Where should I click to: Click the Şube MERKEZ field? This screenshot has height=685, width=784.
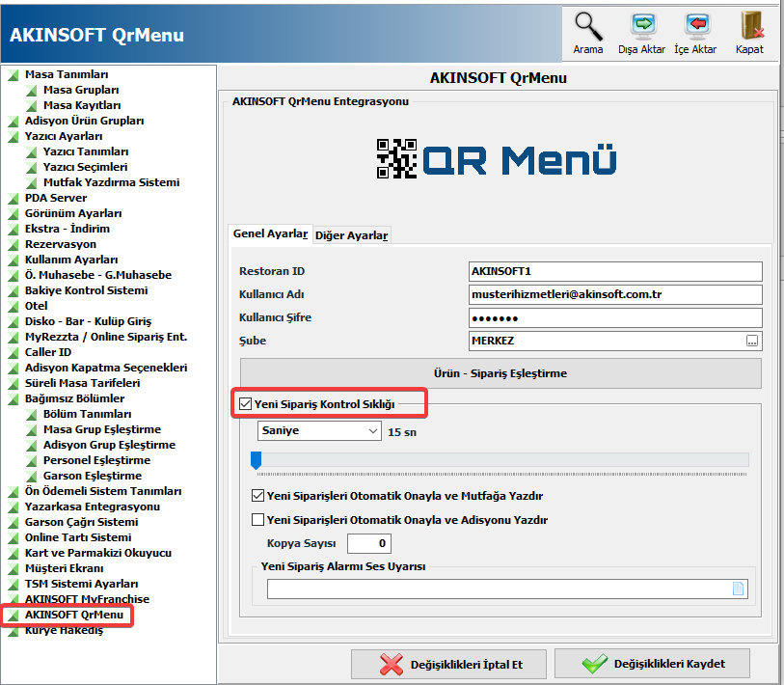pos(615,341)
